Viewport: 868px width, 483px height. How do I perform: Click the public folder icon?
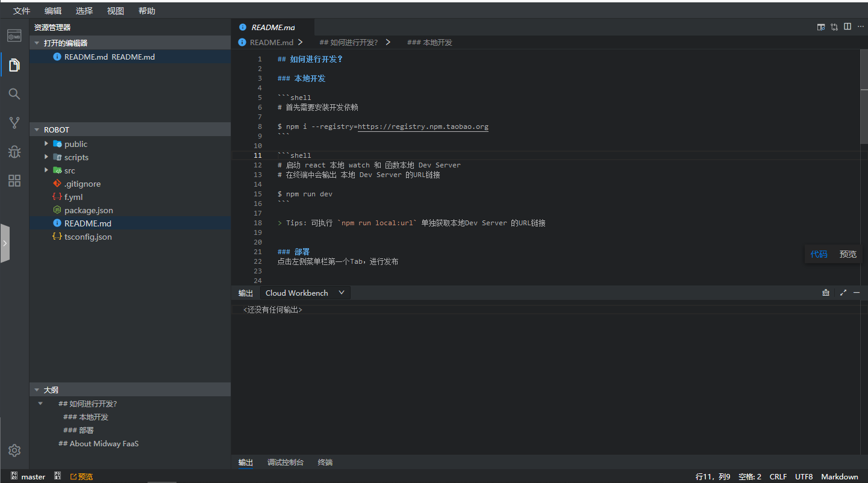pyautogui.click(x=57, y=144)
